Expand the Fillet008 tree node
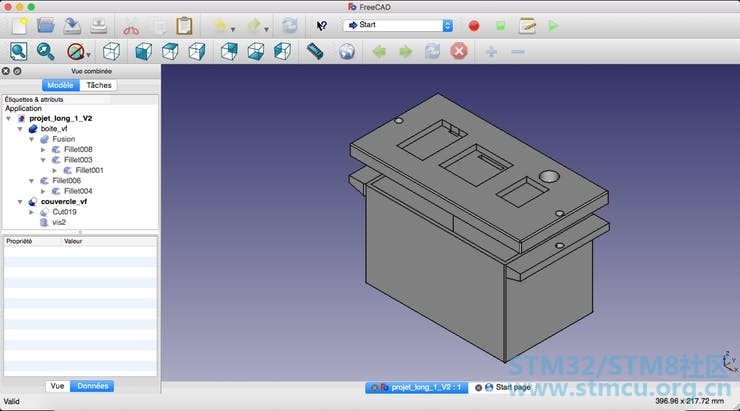Viewport: 740px width, 411px height. (43, 150)
